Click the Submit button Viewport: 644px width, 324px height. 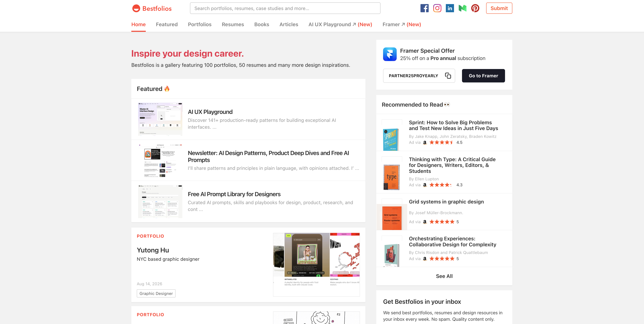click(499, 8)
